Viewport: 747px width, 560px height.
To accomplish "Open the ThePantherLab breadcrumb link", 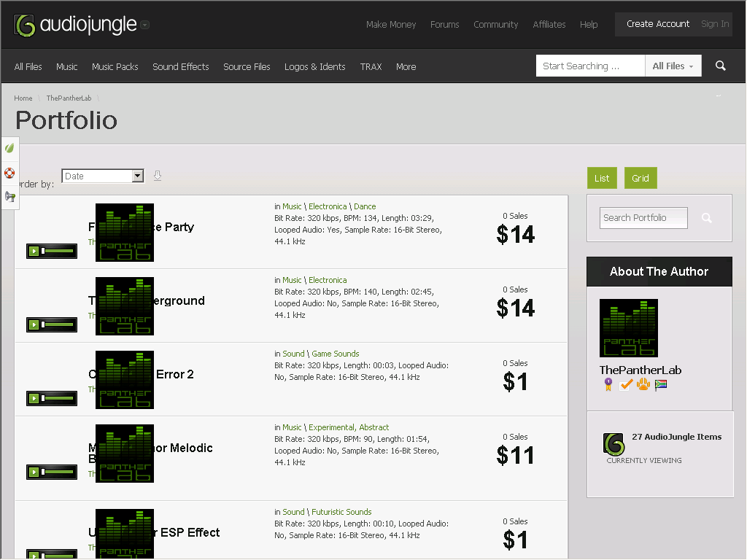I will [69, 98].
